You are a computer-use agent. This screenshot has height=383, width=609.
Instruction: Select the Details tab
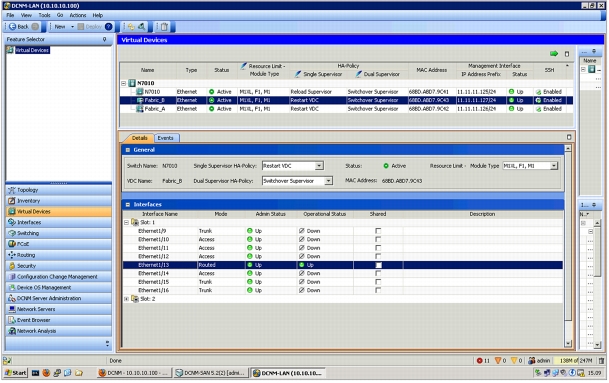pos(139,138)
